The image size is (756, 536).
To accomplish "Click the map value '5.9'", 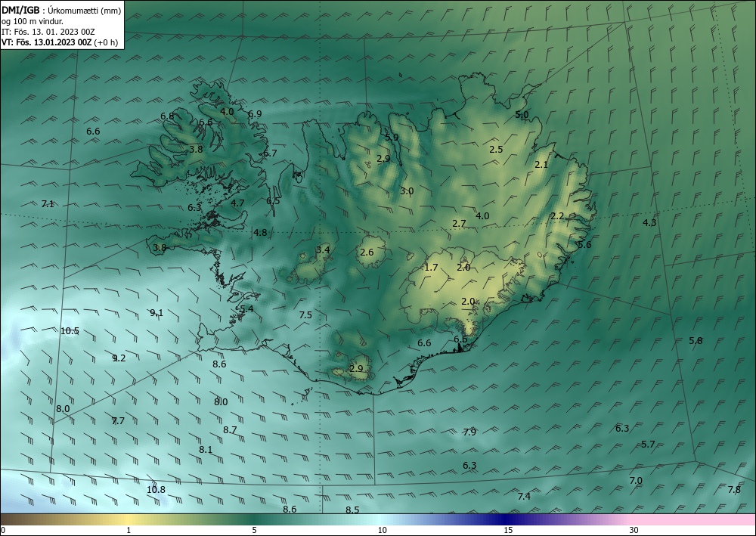I will 392,138.
